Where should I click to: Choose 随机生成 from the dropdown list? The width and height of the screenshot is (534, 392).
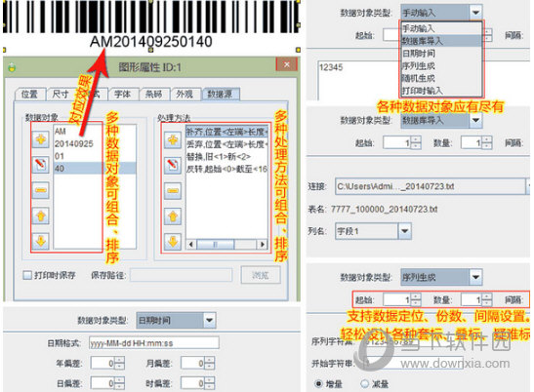[441, 78]
